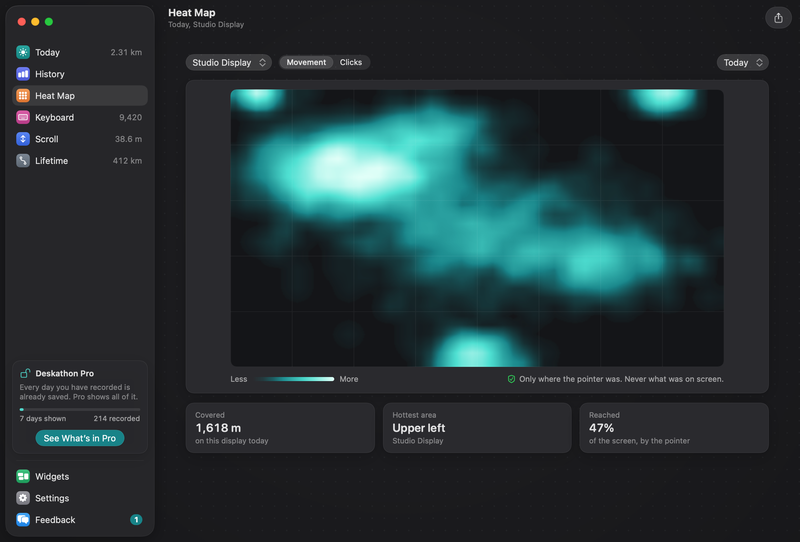Click the green window zoom button

click(x=49, y=21)
